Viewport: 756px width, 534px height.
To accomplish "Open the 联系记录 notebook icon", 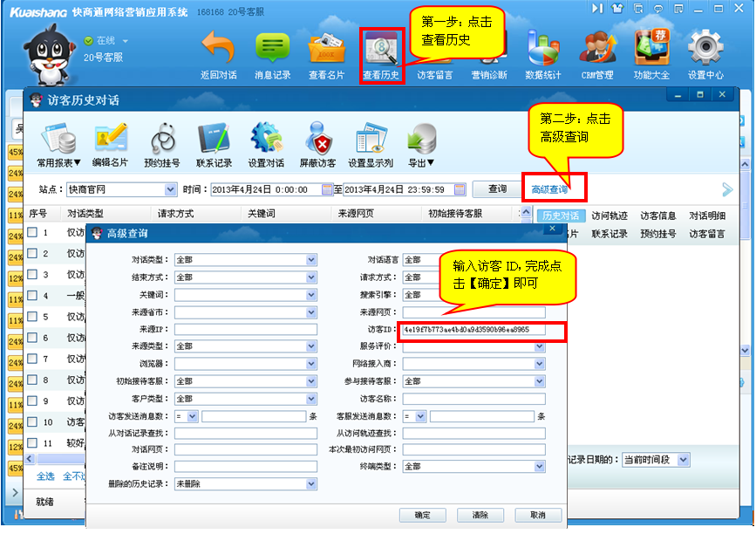I will tap(214, 140).
